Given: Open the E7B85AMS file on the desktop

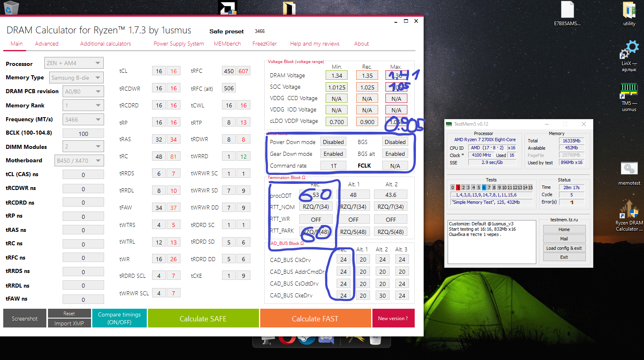Looking at the screenshot, I should tap(567, 13).
